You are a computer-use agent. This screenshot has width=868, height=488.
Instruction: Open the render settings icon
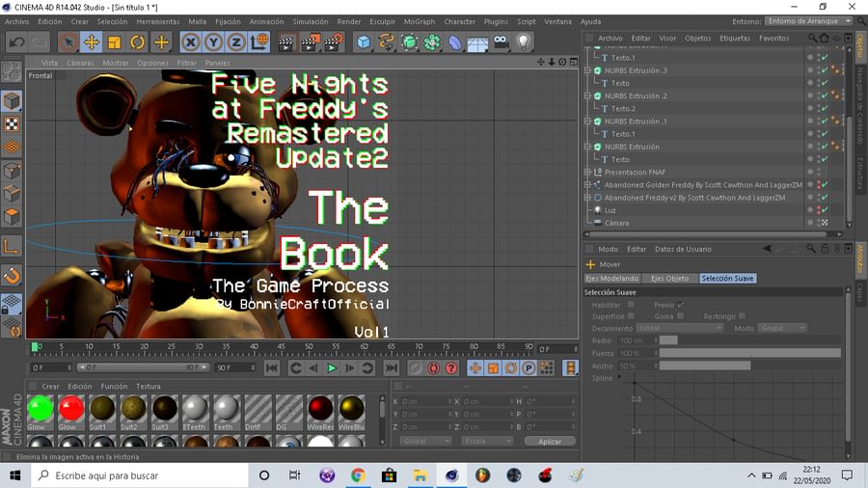pos(334,42)
